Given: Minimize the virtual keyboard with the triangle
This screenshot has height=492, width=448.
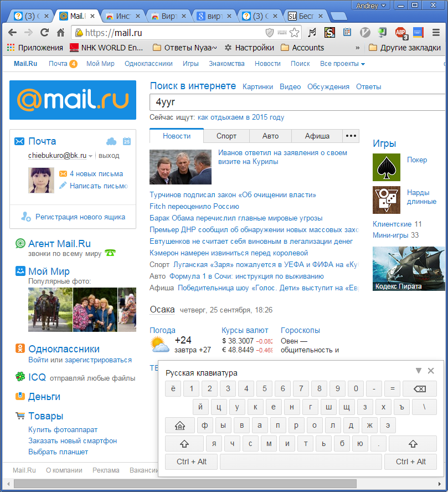Looking at the screenshot, I should point(418,371).
